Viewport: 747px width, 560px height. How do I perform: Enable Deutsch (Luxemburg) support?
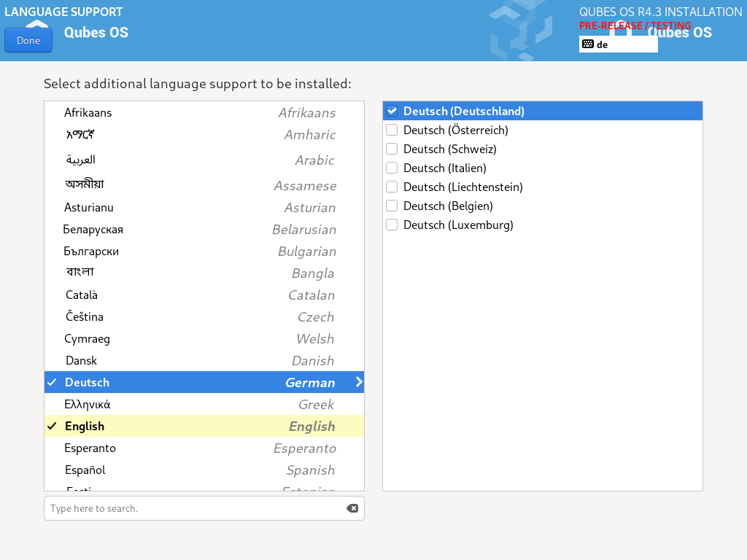tap(392, 225)
